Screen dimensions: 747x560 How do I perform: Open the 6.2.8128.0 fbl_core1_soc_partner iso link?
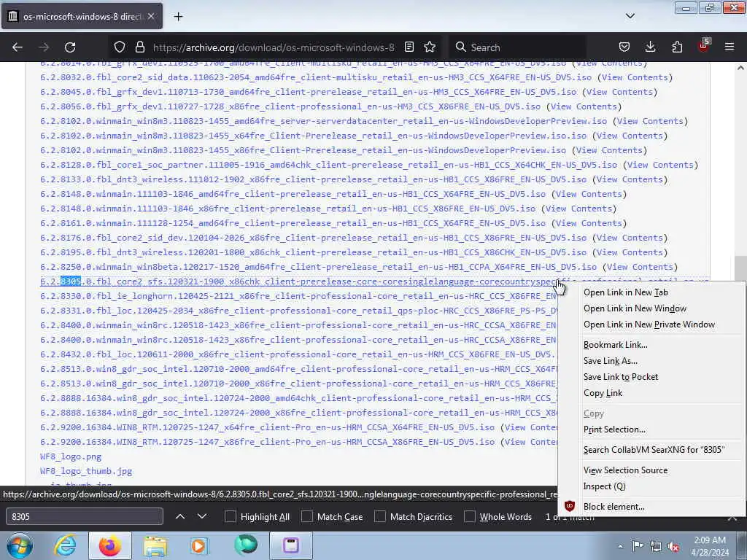328,165
